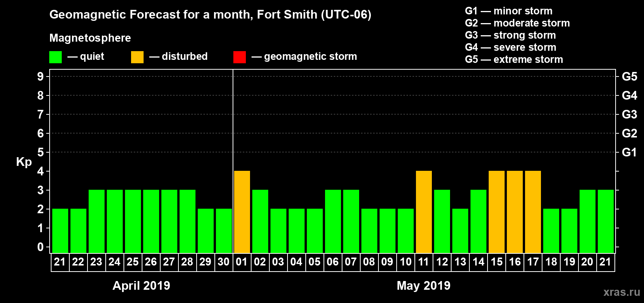644x303 pixels.
Task: Click date label 09 in May
Action: click(x=387, y=262)
